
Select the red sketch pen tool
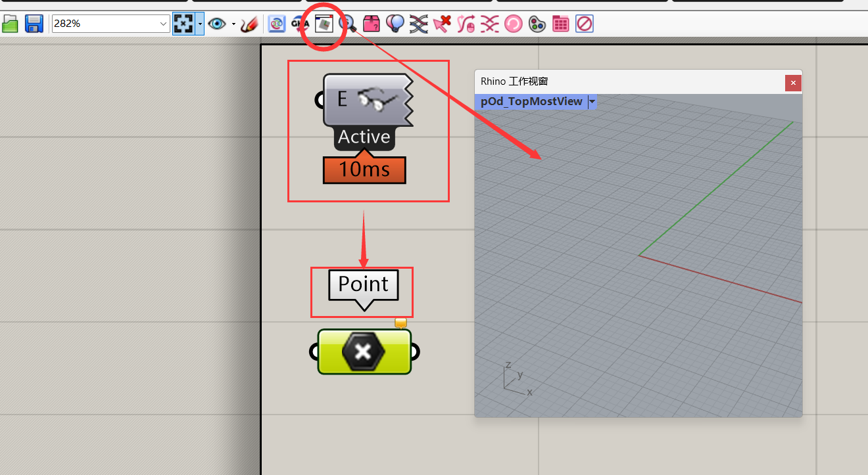click(x=249, y=24)
